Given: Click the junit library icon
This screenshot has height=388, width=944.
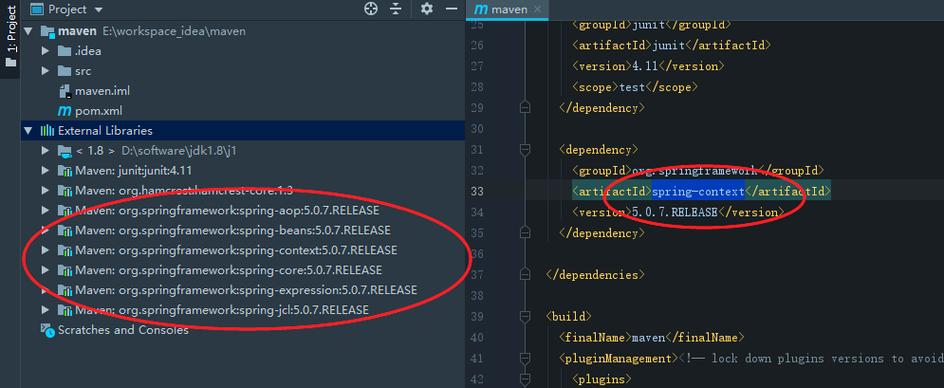Looking at the screenshot, I should [64, 171].
